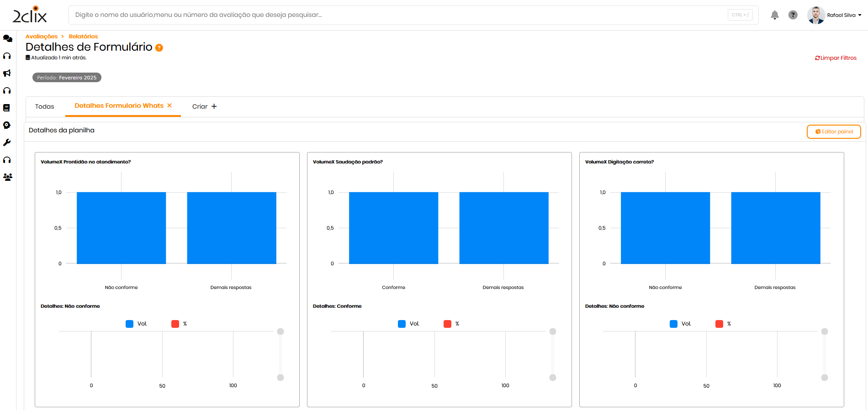The image size is (868, 410).
Task: Click the orange help icon beside page title
Action: pyautogui.click(x=159, y=47)
